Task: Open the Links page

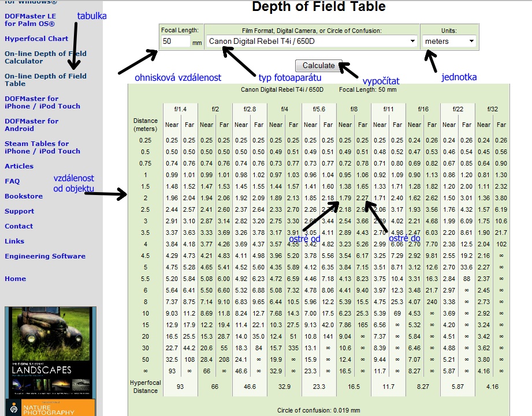Action: (14, 241)
